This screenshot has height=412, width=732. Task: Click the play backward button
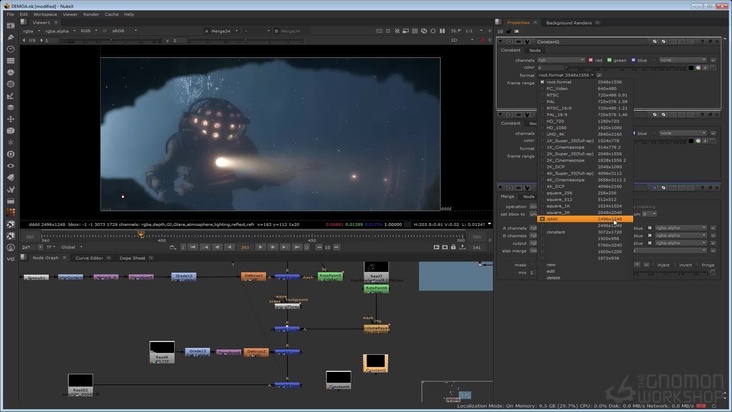point(230,247)
